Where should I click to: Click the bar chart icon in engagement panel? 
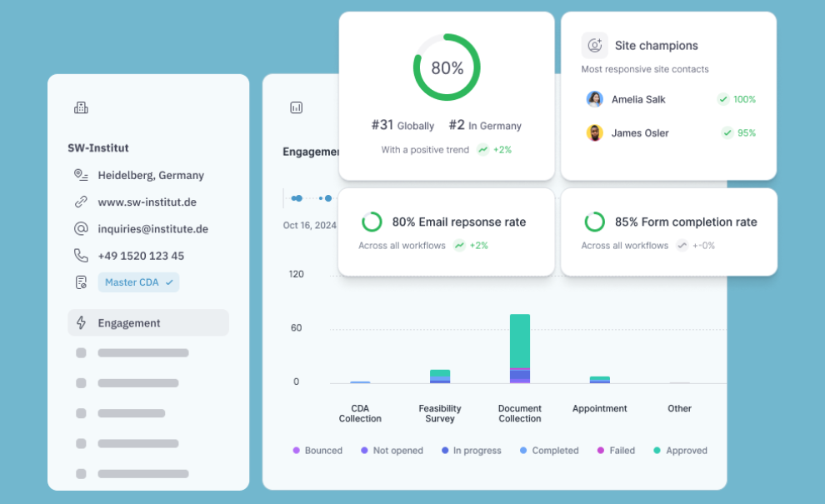point(296,107)
